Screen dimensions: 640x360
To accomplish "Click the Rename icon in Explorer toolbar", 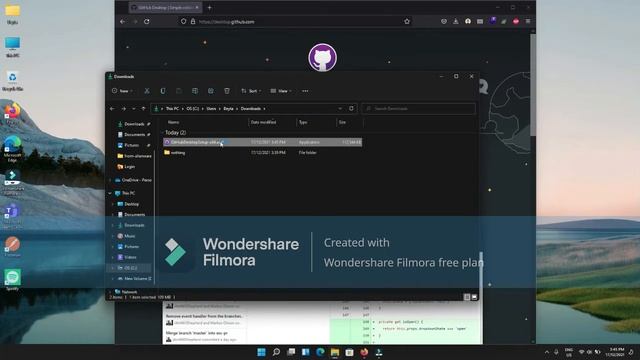I will tap(195, 91).
